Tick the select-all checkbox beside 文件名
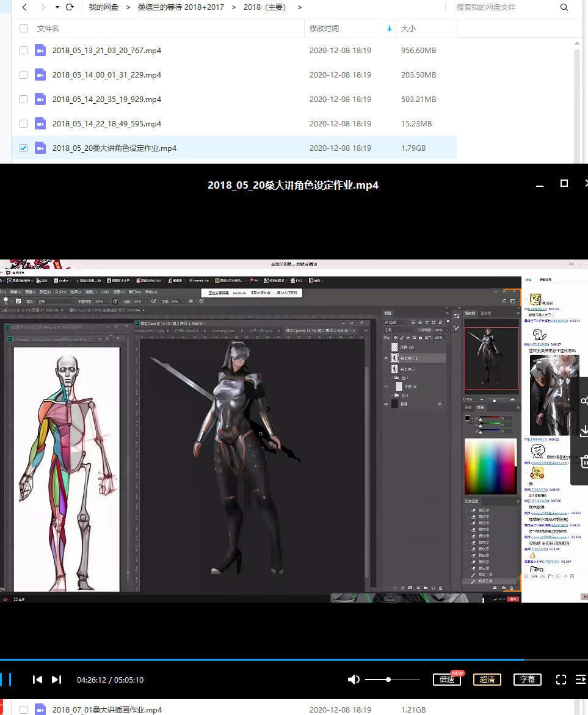 (23, 29)
